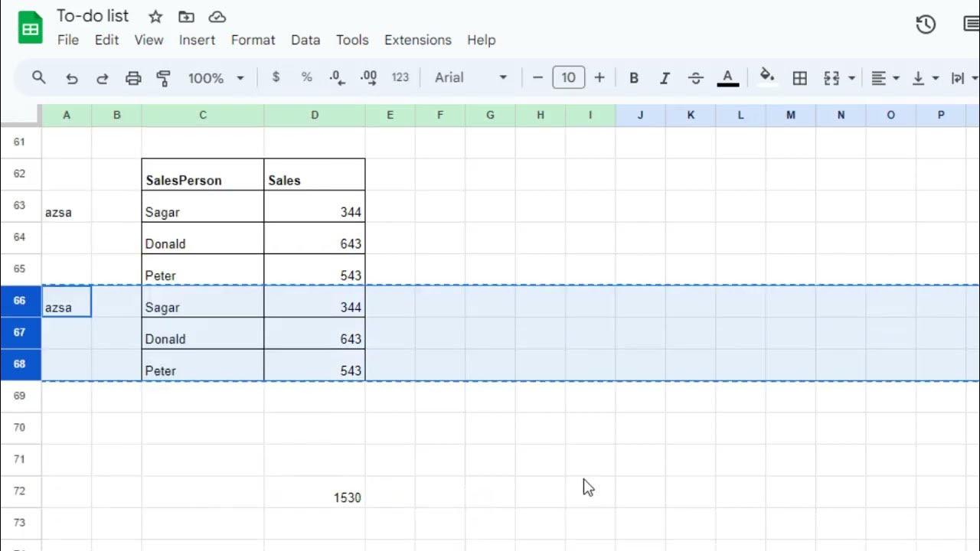Open the File menu

point(68,40)
